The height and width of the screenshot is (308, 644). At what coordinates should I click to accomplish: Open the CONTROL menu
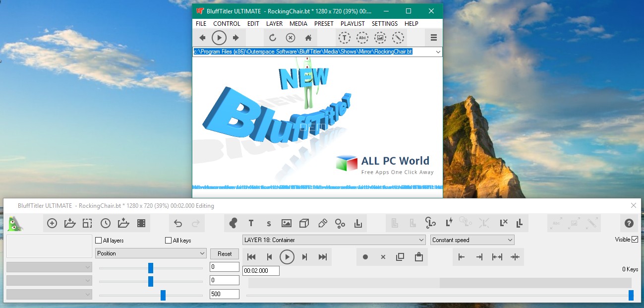pyautogui.click(x=227, y=23)
